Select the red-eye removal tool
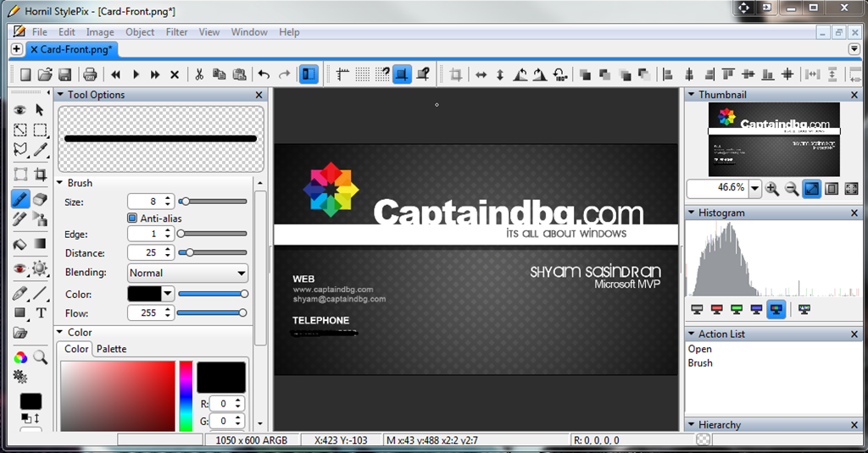Screen dimensions: 868x453 point(20,268)
